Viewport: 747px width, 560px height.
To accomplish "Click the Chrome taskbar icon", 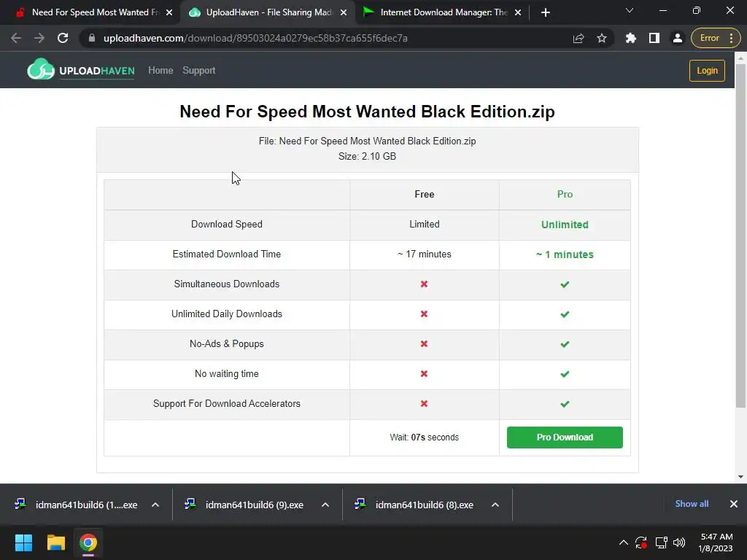I will (x=88, y=542).
